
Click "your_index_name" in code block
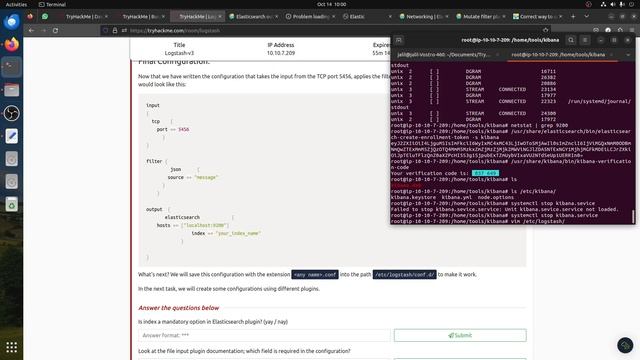click(x=239, y=233)
